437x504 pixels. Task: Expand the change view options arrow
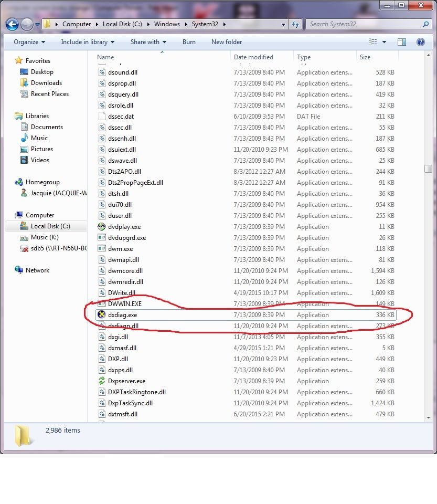[x=385, y=42]
